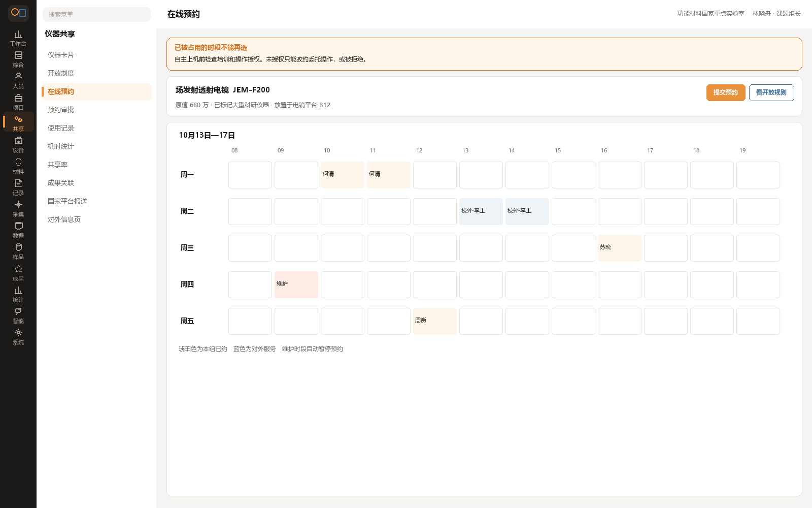Open 开放制度 menu item
The width and height of the screenshot is (812, 508).
pyautogui.click(x=96, y=73)
